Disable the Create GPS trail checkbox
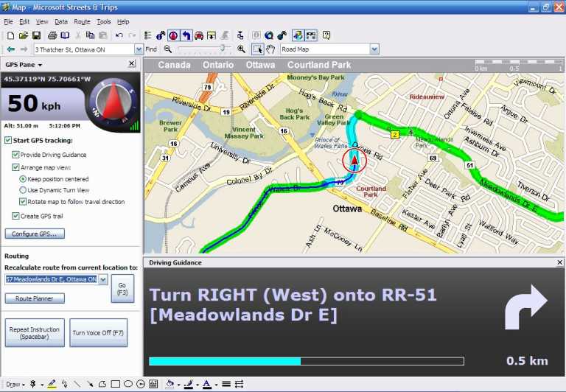Image resolution: width=566 pixels, height=392 pixels. 15,216
